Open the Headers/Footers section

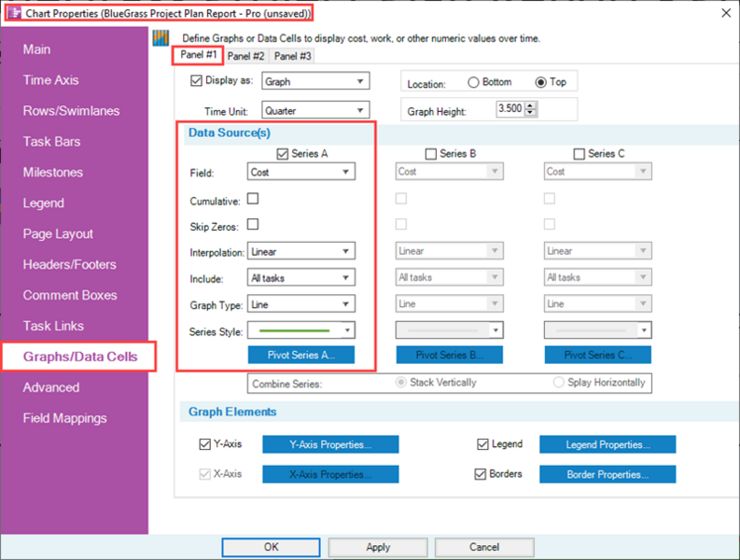[x=69, y=264]
